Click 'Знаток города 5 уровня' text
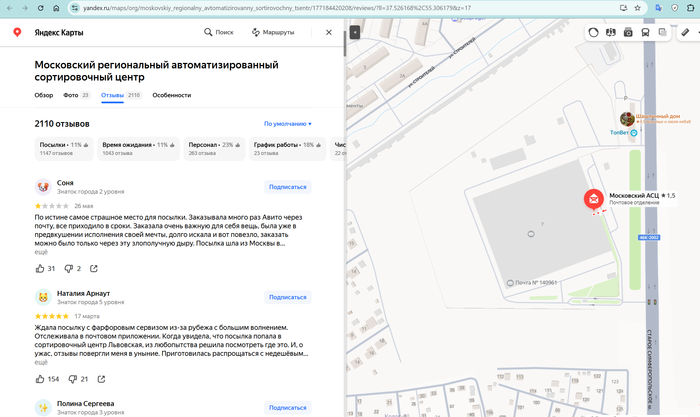Screen dimensions: 700x417 tap(90, 302)
